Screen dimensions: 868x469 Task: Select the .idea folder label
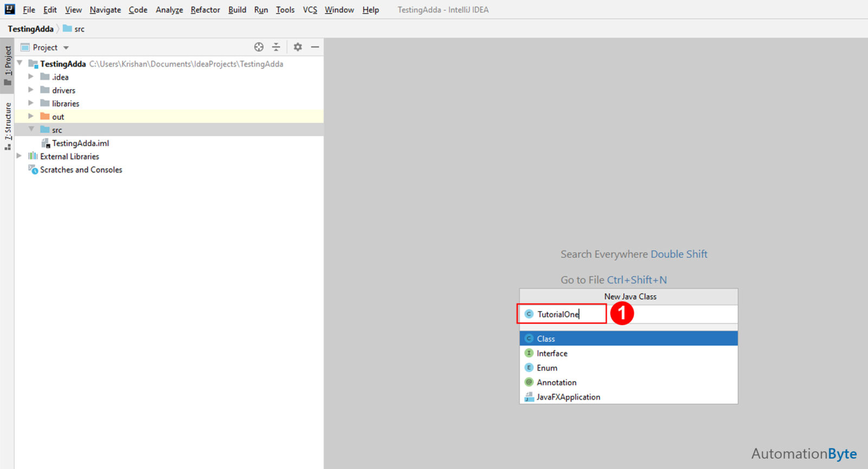pyautogui.click(x=60, y=77)
